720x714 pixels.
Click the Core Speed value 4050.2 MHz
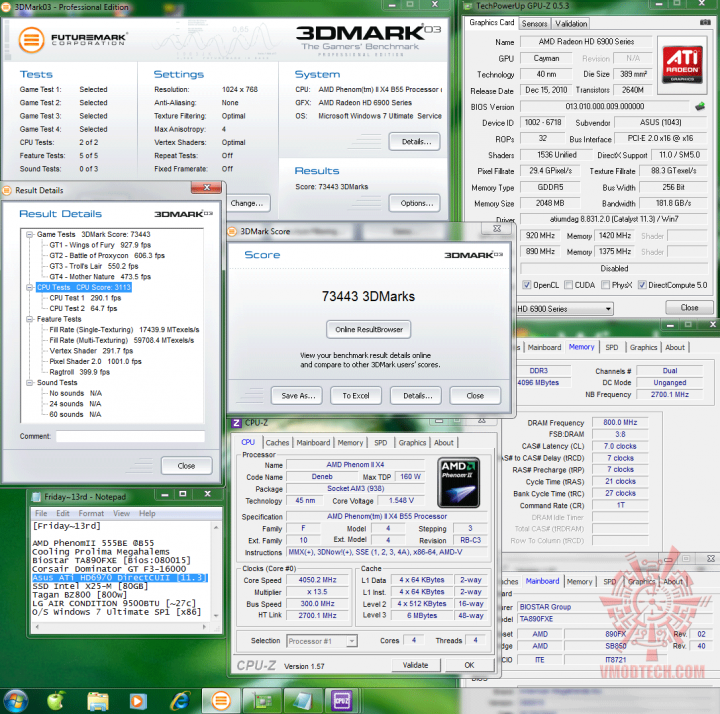317,580
